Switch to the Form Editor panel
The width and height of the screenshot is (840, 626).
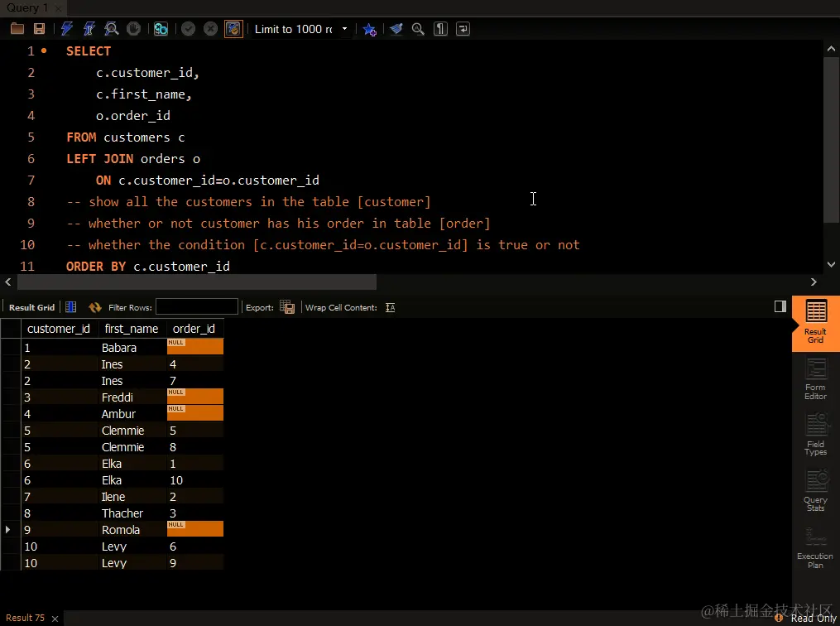coord(816,379)
